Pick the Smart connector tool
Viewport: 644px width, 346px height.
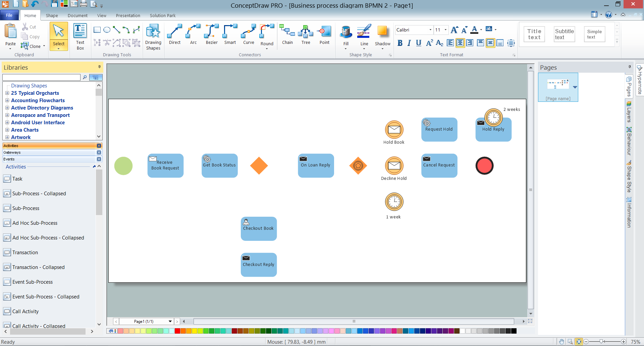[230, 34]
